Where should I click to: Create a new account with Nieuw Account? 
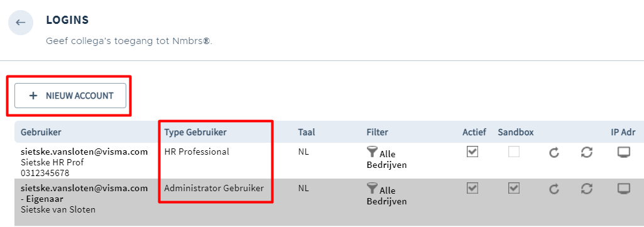point(70,96)
